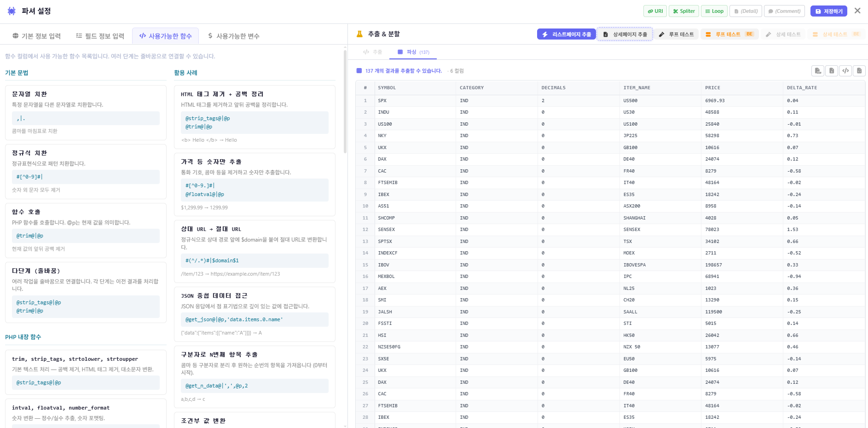
Task: Switch to the 기본 정보 입력 tab
Action: (36, 36)
